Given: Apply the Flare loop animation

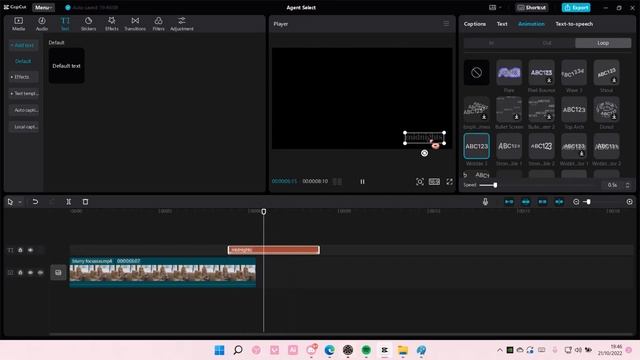Looking at the screenshot, I should click(x=509, y=73).
